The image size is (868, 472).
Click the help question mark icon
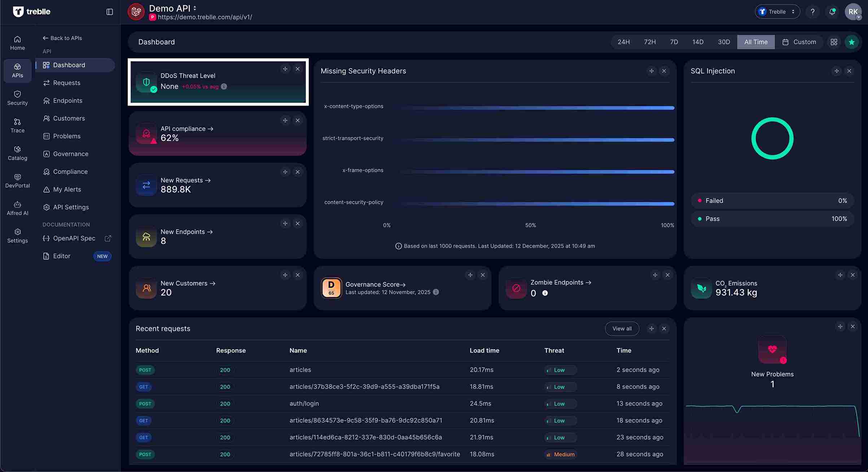813,11
